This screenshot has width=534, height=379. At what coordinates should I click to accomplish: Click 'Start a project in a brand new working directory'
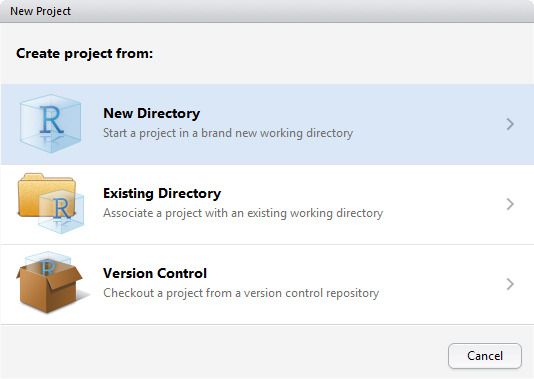(x=228, y=133)
